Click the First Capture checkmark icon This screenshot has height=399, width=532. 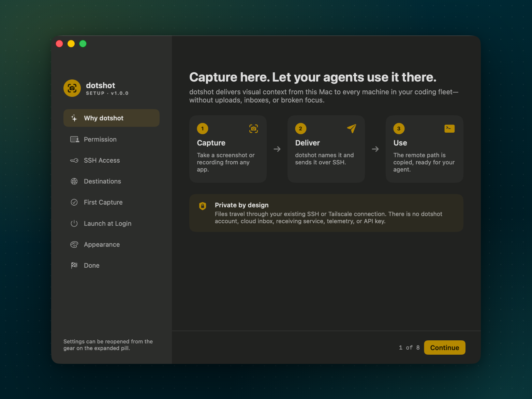coord(74,202)
